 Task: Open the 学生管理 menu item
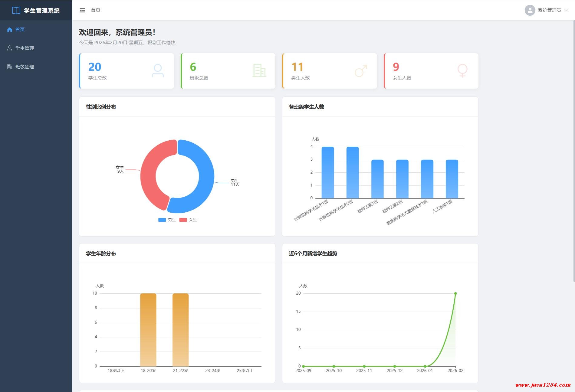coord(25,48)
